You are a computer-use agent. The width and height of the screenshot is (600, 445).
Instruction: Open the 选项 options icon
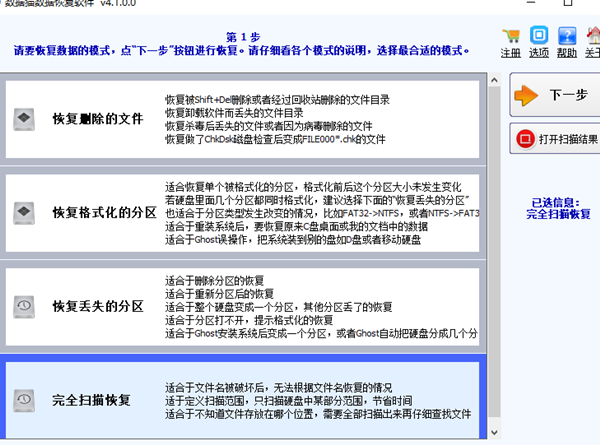tap(539, 35)
